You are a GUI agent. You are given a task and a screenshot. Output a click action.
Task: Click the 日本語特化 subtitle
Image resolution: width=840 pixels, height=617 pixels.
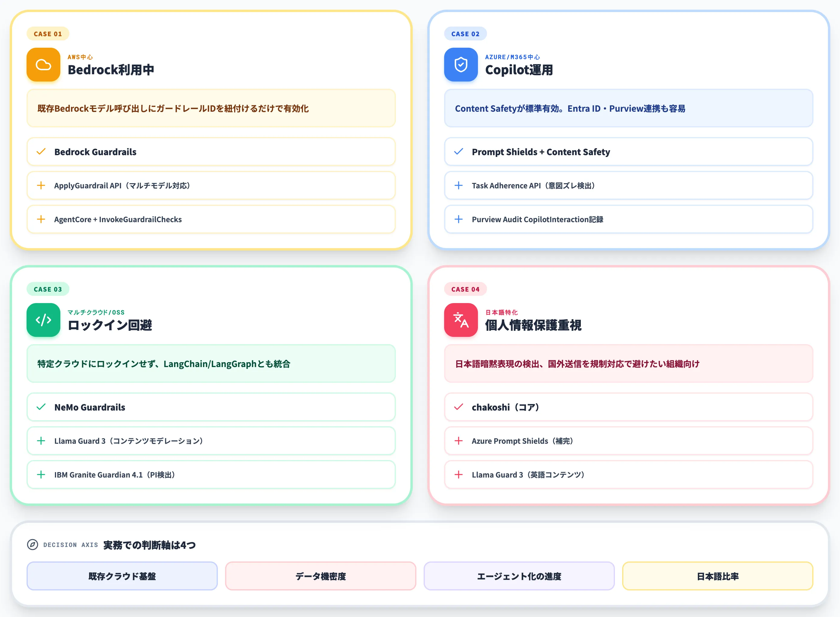tap(501, 312)
